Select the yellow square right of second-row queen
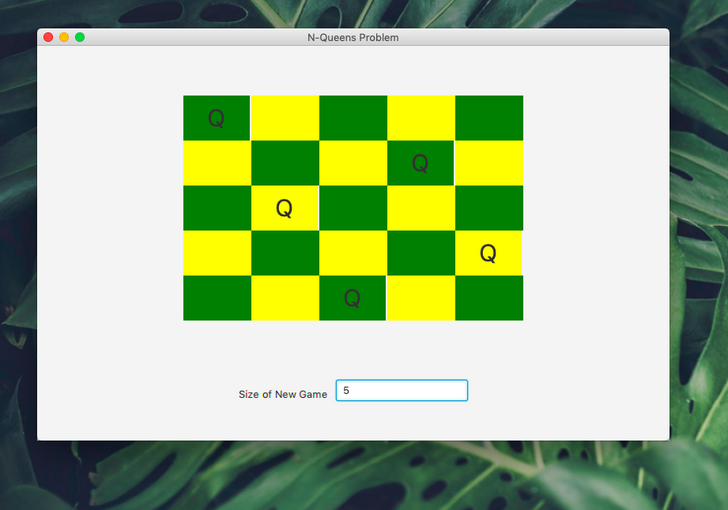Screen dimensions: 728x510 (489, 163)
